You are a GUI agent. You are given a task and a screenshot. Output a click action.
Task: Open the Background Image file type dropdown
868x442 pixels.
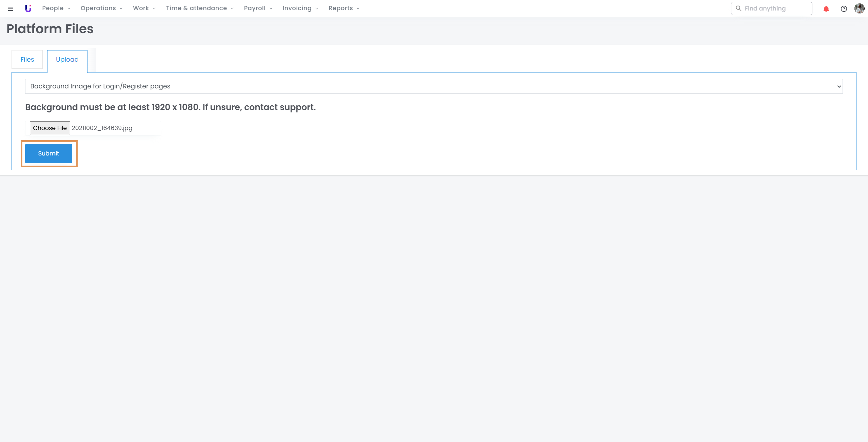click(434, 86)
